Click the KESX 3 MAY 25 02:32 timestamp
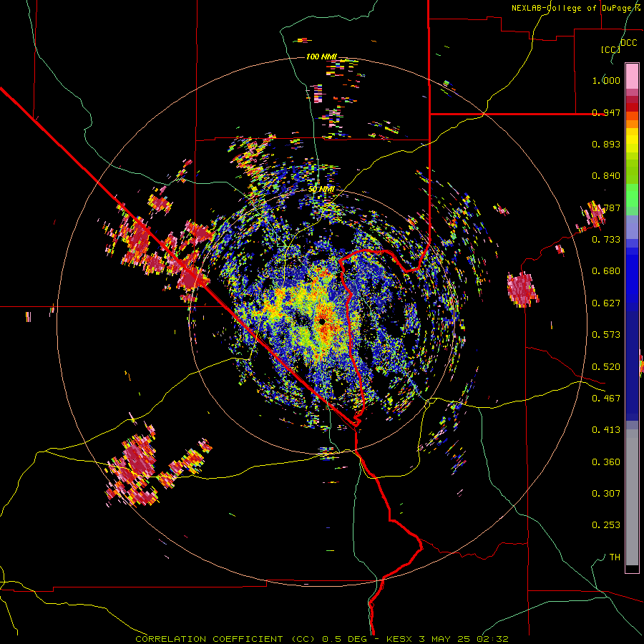Screen dimensions: 644x644 [447, 639]
